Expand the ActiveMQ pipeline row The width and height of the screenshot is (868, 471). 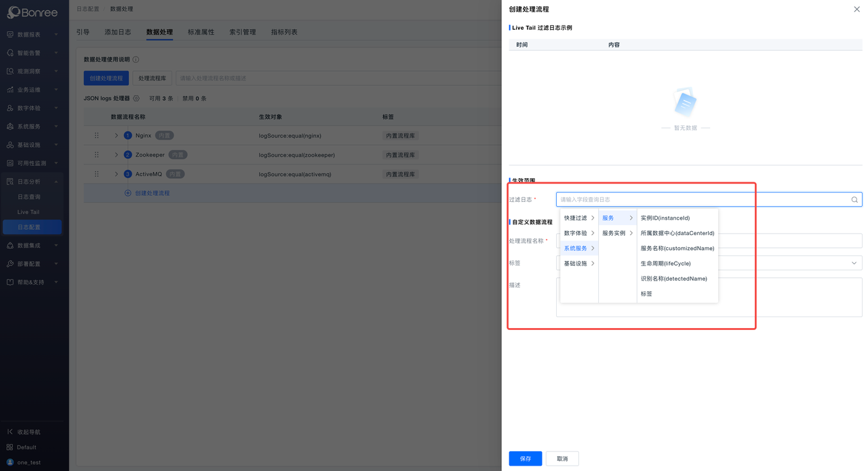point(116,174)
